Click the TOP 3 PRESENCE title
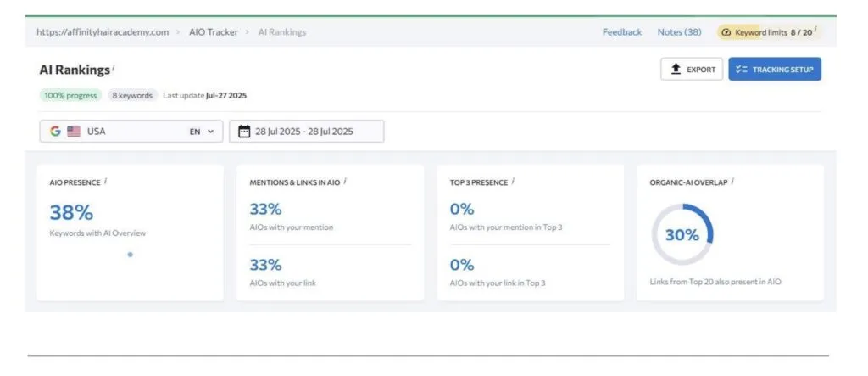 pos(479,182)
